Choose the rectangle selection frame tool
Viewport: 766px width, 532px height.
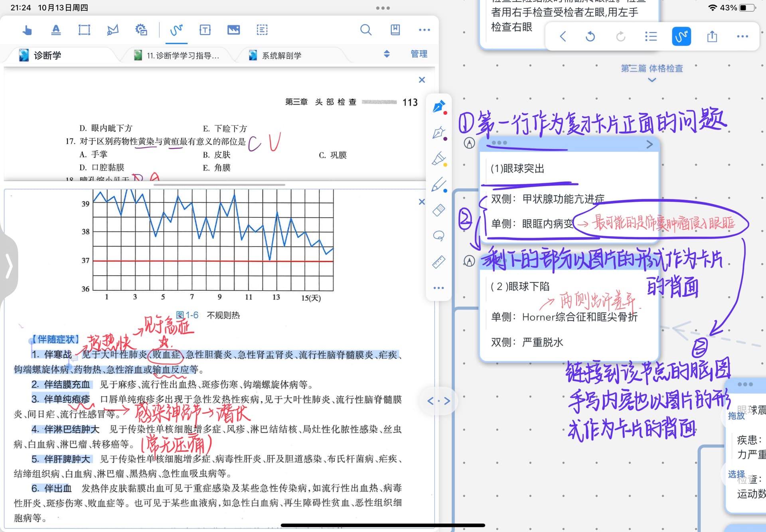(x=84, y=30)
